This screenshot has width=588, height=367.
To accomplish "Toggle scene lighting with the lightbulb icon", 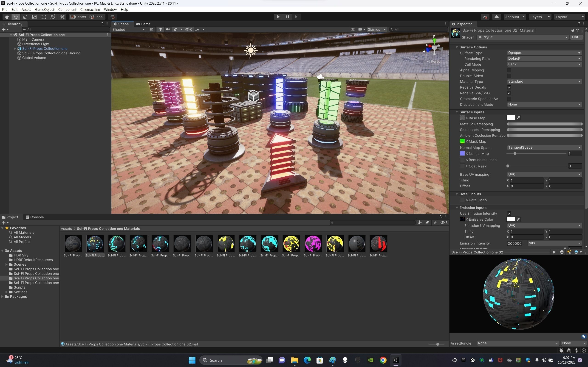I will click(160, 29).
